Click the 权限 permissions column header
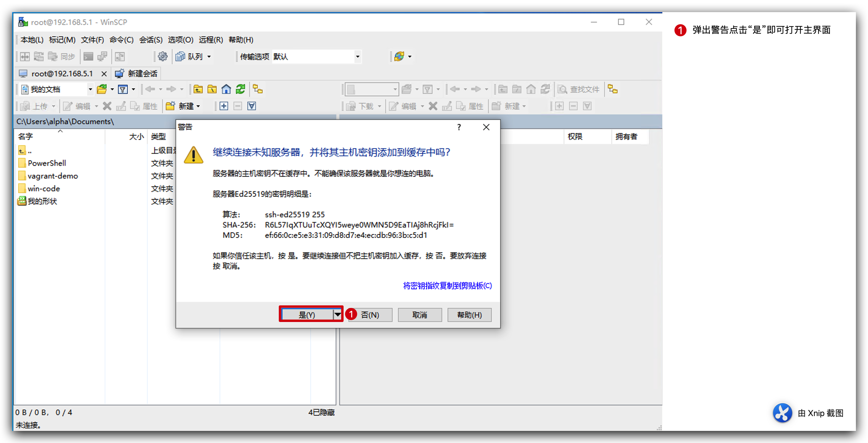868x443 pixels. coord(588,136)
